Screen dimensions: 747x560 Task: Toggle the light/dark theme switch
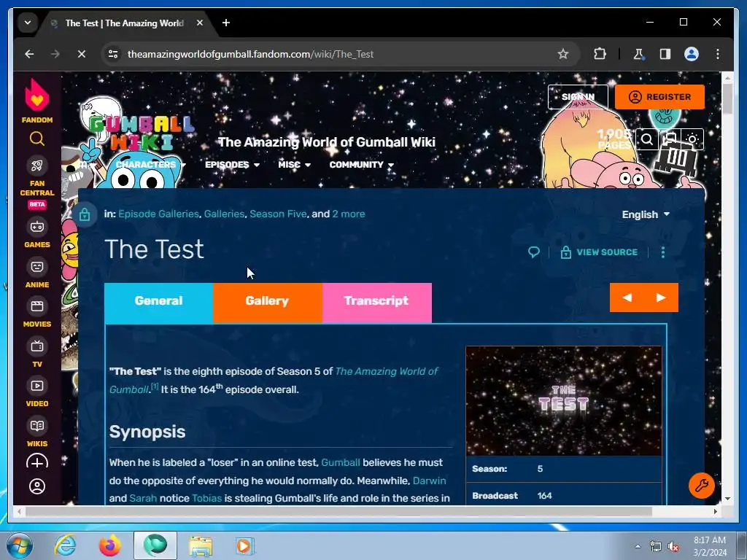tap(692, 139)
